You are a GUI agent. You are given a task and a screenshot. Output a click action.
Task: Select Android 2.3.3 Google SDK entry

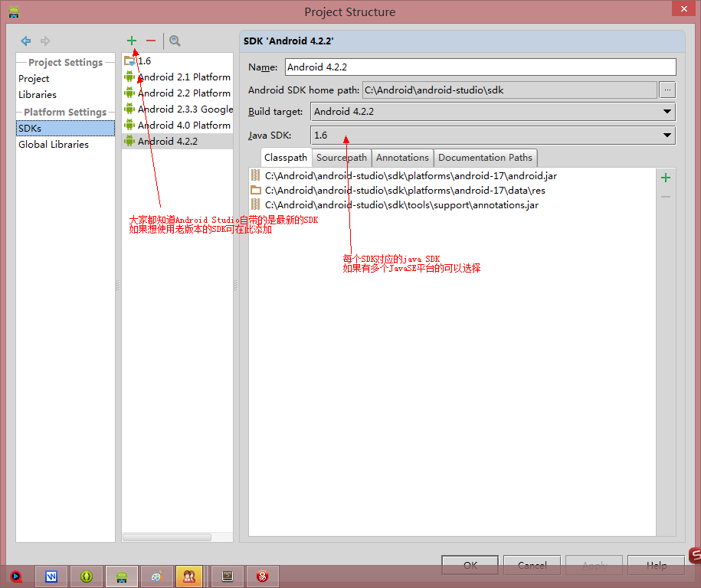tap(177, 109)
